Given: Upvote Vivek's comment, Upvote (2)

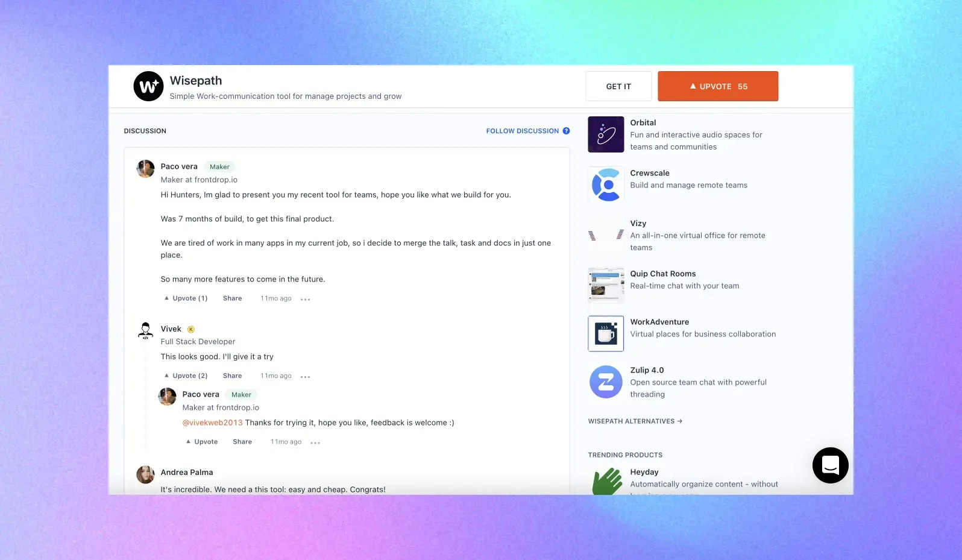Looking at the screenshot, I should coord(186,376).
